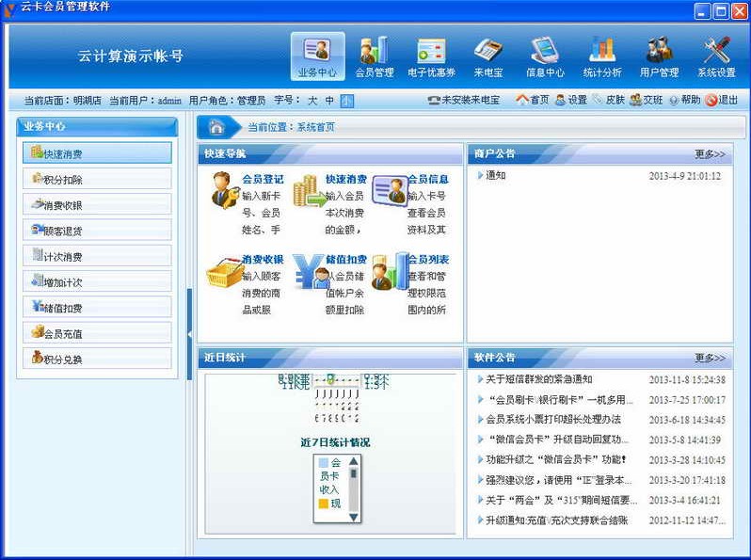Select 计次消费 in the sidebar
Screen dimensions: 751x560
tap(97, 256)
